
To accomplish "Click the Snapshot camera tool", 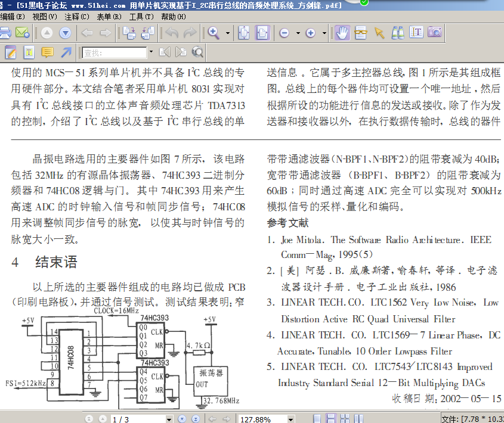I will (435, 32).
